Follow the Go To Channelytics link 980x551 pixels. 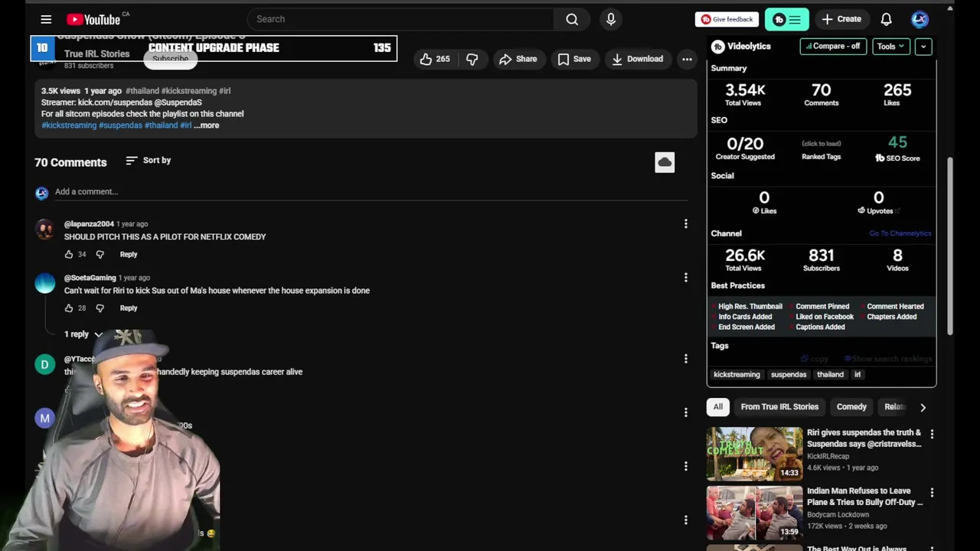(x=900, y=233)
